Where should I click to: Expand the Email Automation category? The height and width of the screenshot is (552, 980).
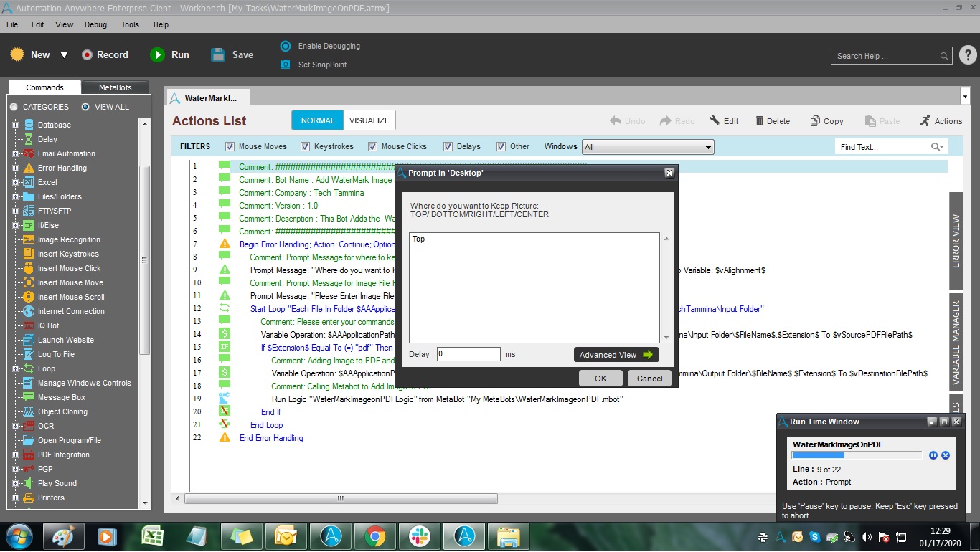(15, 153)
